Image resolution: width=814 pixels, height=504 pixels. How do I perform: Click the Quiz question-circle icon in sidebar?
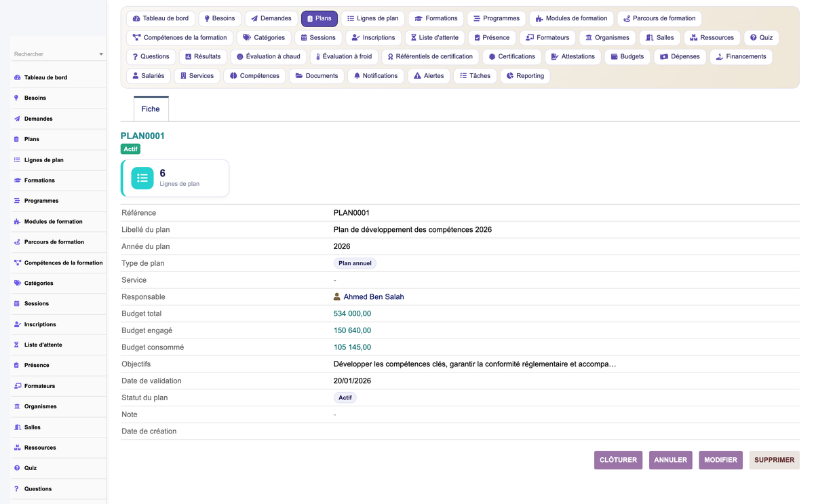(17, 468)
